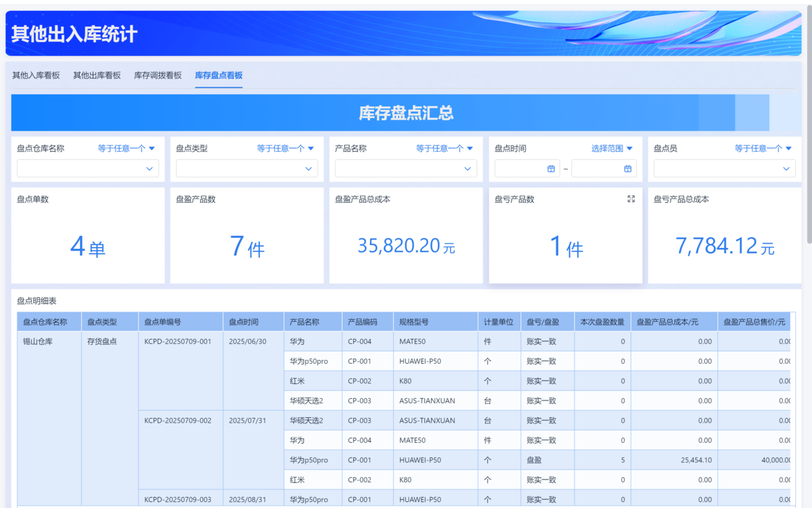The image size is (812, 508).
Task: Switch to the 其他出库看板 tab
Action: (x=97, y=75)
